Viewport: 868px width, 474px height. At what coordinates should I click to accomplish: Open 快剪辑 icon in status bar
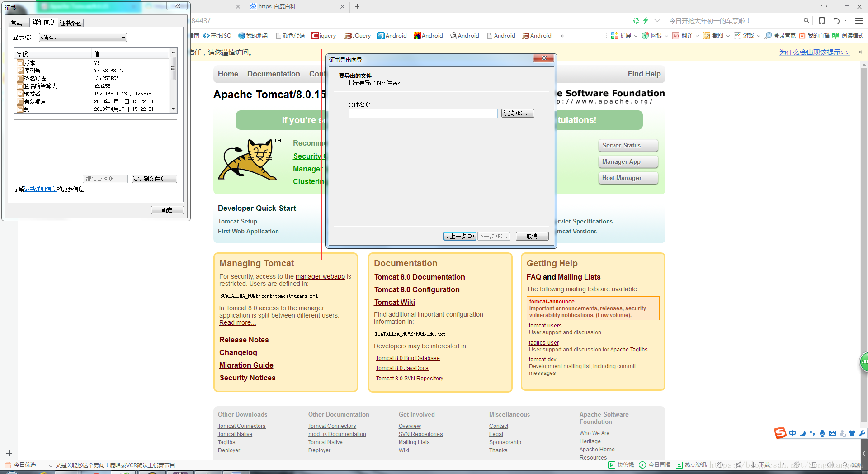click(x=612, y=465)
